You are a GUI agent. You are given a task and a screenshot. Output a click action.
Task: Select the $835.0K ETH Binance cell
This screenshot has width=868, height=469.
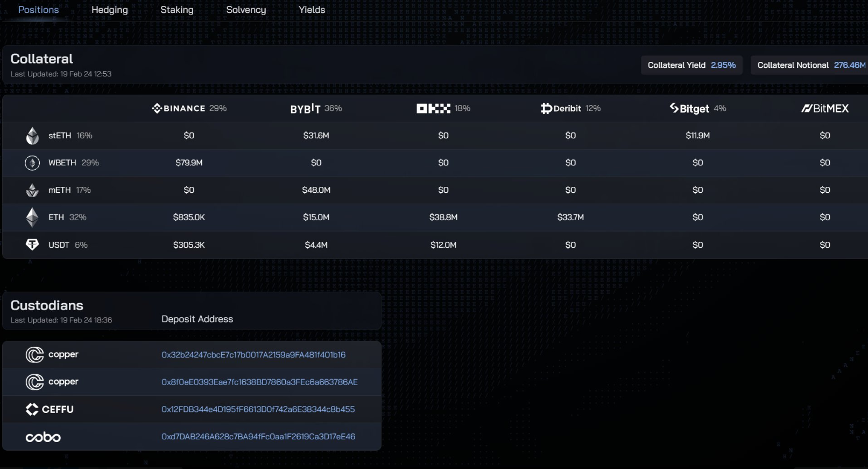pos(189,218)
